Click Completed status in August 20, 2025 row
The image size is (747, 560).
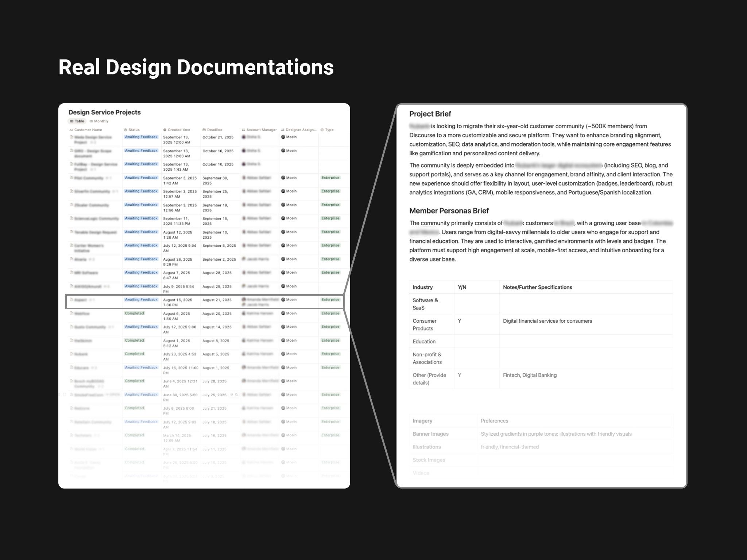tap(134, 313)
